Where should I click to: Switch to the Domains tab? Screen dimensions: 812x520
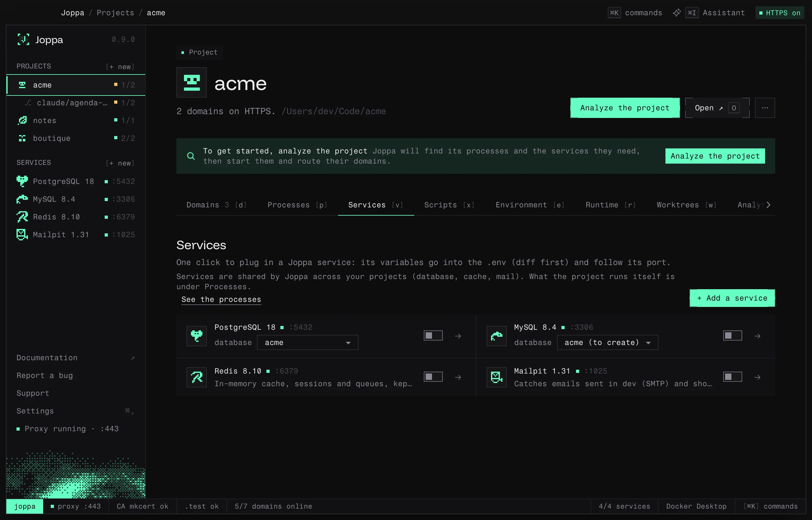click(217, 205)
